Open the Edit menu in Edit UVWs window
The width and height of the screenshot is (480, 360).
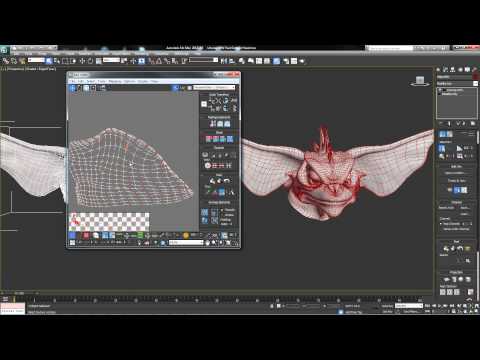pyautogui.click(x=81, y=81)
